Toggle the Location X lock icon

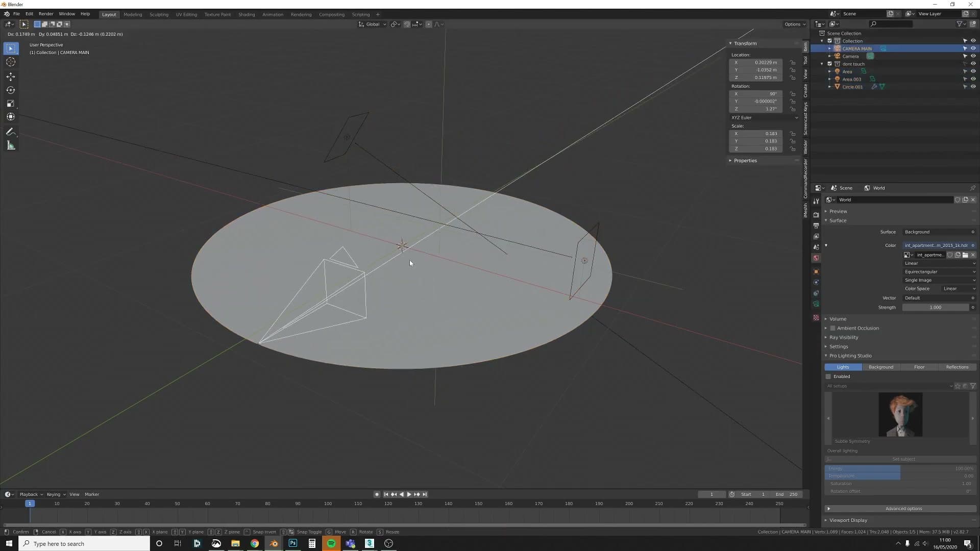[793, 62]
